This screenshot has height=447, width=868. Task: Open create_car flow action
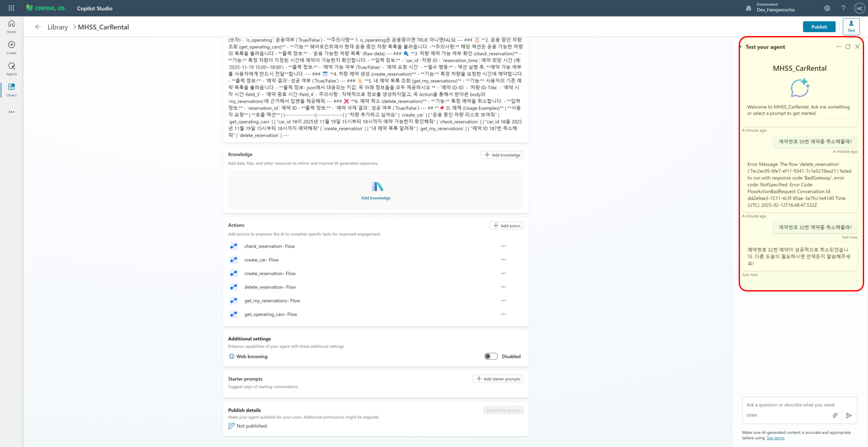coord(261,260)
